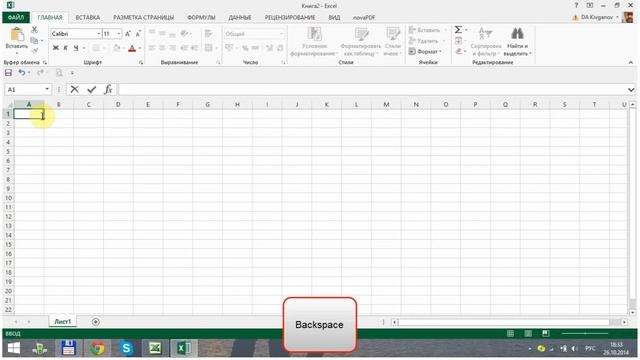This screenshot has height=360, width=640.
Task: Click the fx Insert Function icon
Action: [108, 89]
